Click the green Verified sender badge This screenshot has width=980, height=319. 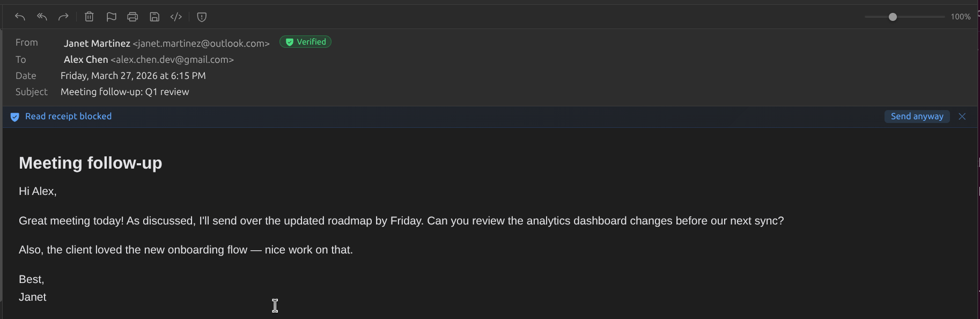(x=305, y=42)
